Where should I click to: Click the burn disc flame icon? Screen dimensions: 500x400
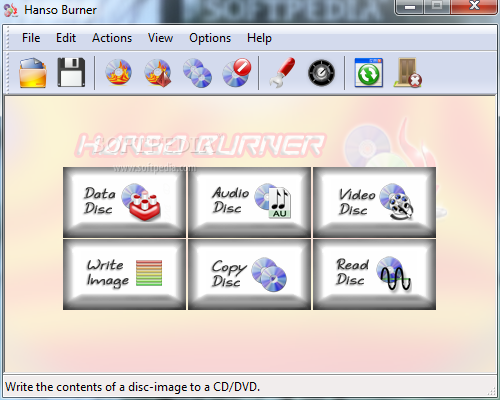pyautogui.click(x=118, y=72)
